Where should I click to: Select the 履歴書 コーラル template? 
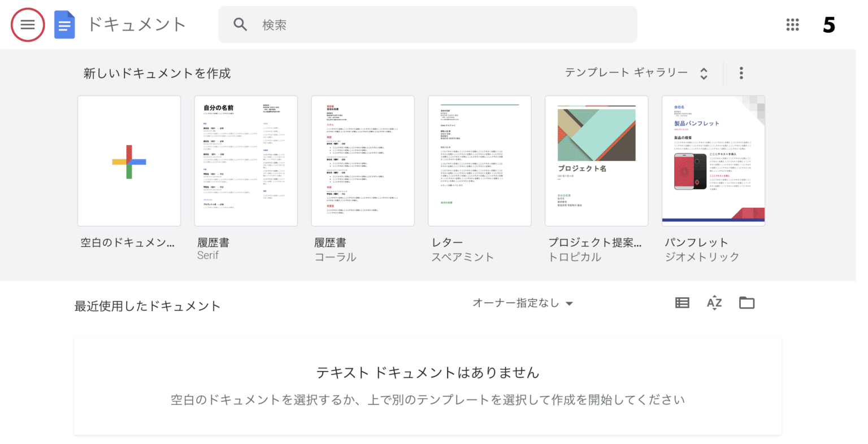click(x=363, y=161)
